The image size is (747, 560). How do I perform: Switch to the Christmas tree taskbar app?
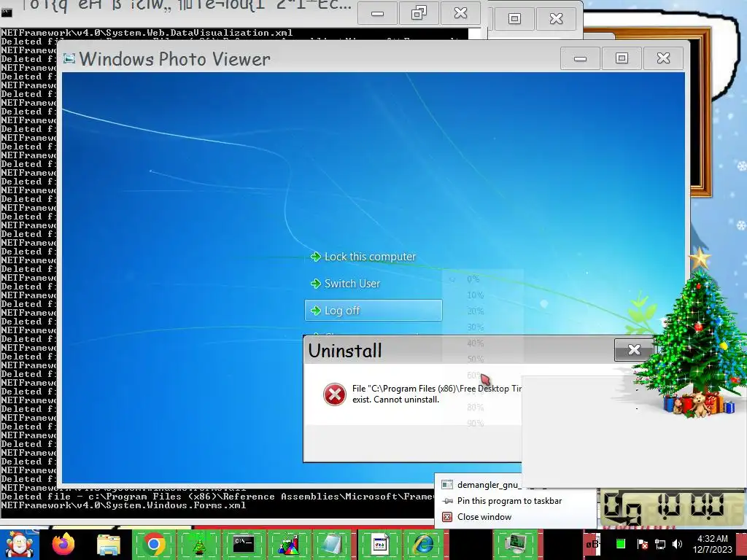(x=199, y=544)
